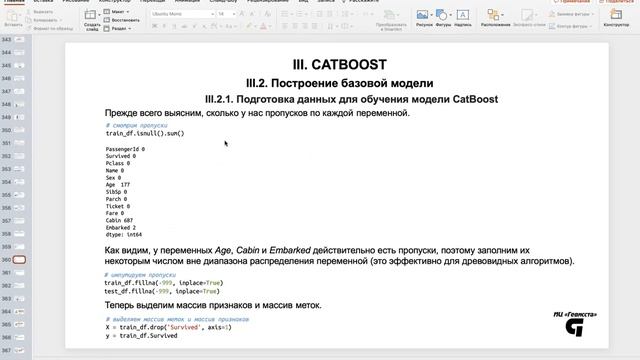640x360 pixels.
Task: Justify the text alignment
Action: 315,26
